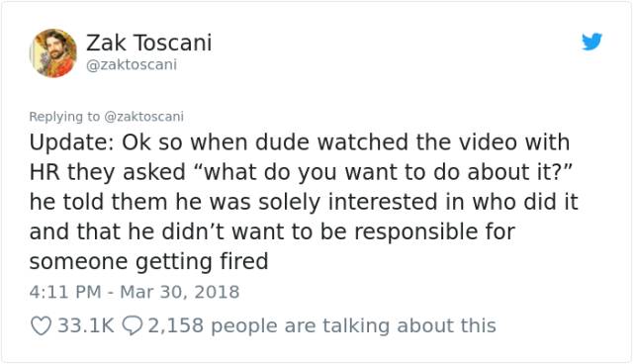Viewport: 633px width, 364px height.
Task: Open the Mar 30, 2018 date link
Action: [x=180, y=292]
